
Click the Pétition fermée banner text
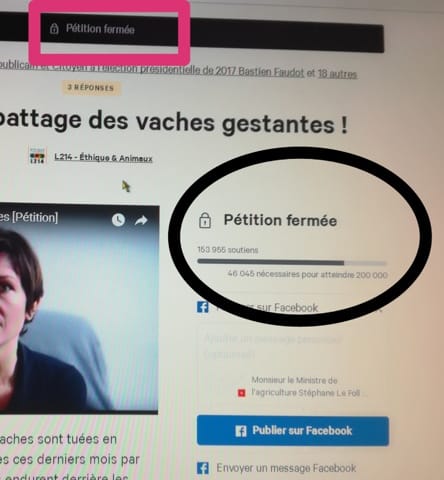(x=100, y=29)
